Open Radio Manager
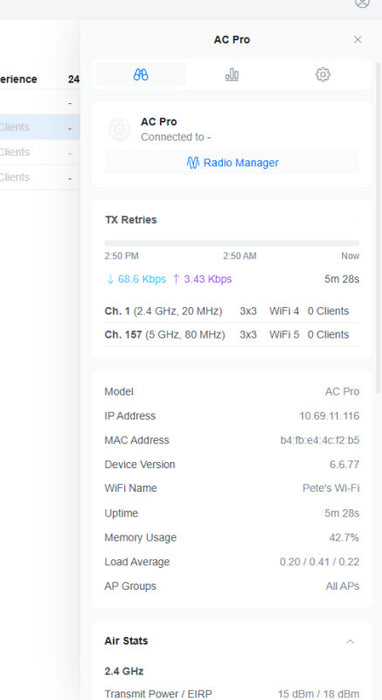 point(232,162)
